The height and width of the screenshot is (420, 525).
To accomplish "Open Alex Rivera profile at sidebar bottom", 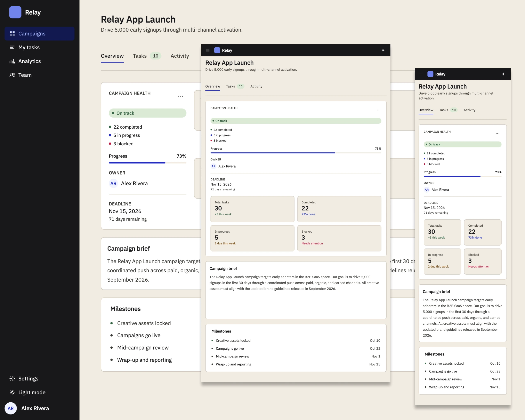I will pos(27,408).
